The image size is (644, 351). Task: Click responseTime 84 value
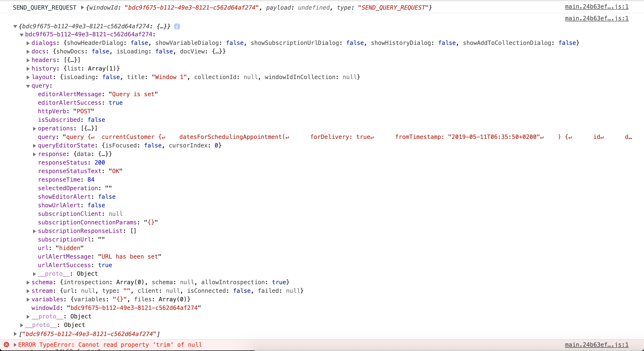91,180
